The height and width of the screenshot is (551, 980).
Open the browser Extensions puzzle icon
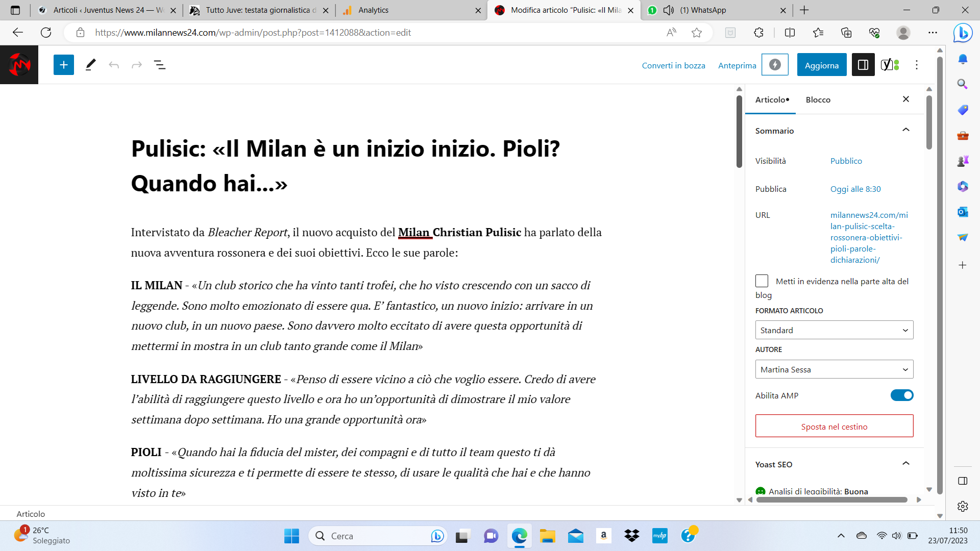(x=759, y=33)
